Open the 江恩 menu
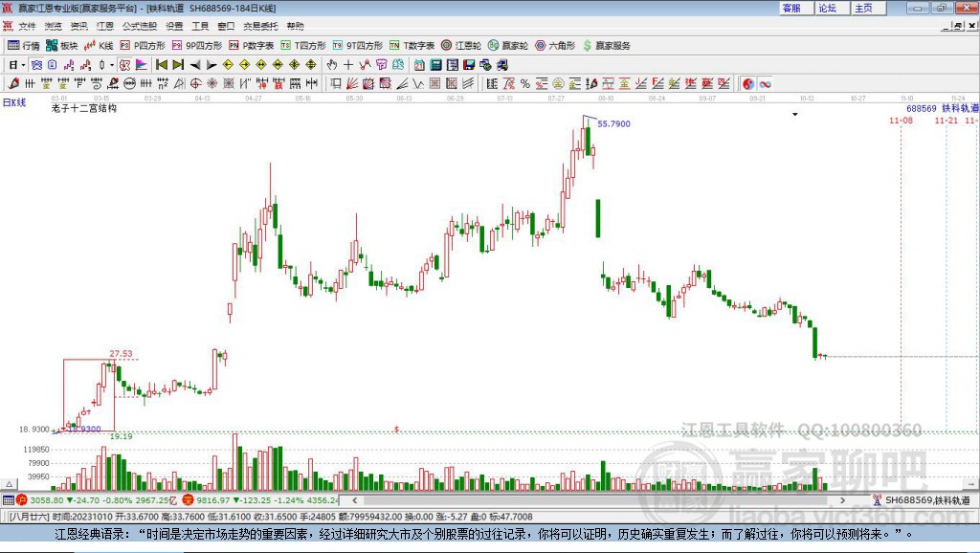 click(105, 26)
